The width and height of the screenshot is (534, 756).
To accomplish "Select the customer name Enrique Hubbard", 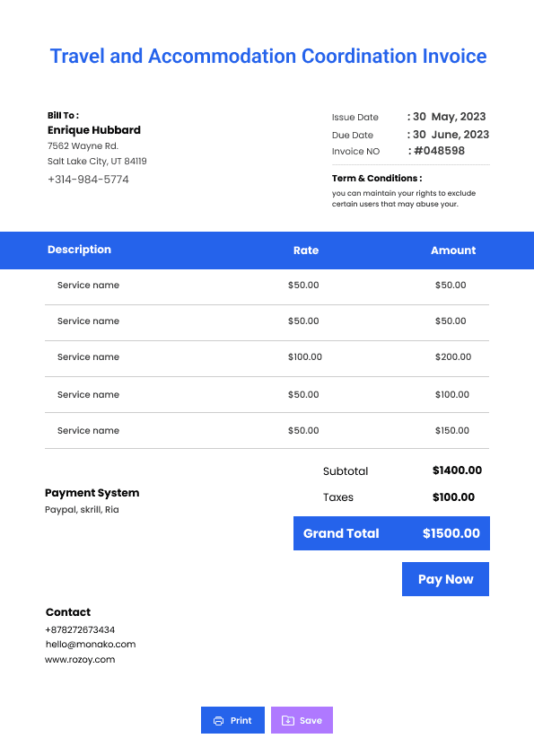I will pos(94,130).
